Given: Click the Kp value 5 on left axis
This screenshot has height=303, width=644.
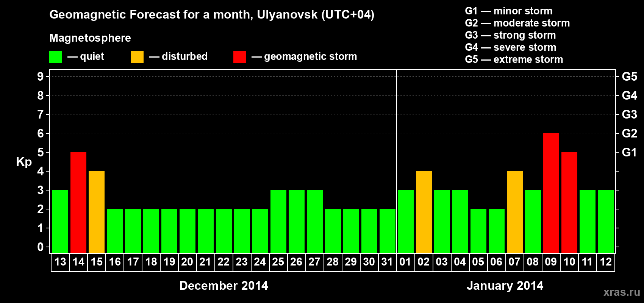Looking at the screenshot, I should (41, 152).
